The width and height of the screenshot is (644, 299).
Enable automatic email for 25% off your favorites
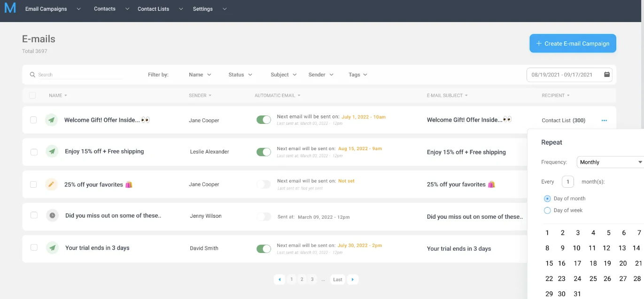pyautogui.click(x=264, y=184)
